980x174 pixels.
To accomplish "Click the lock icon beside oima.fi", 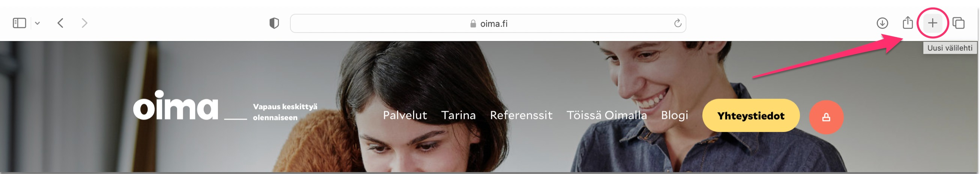I will (473, 24).
